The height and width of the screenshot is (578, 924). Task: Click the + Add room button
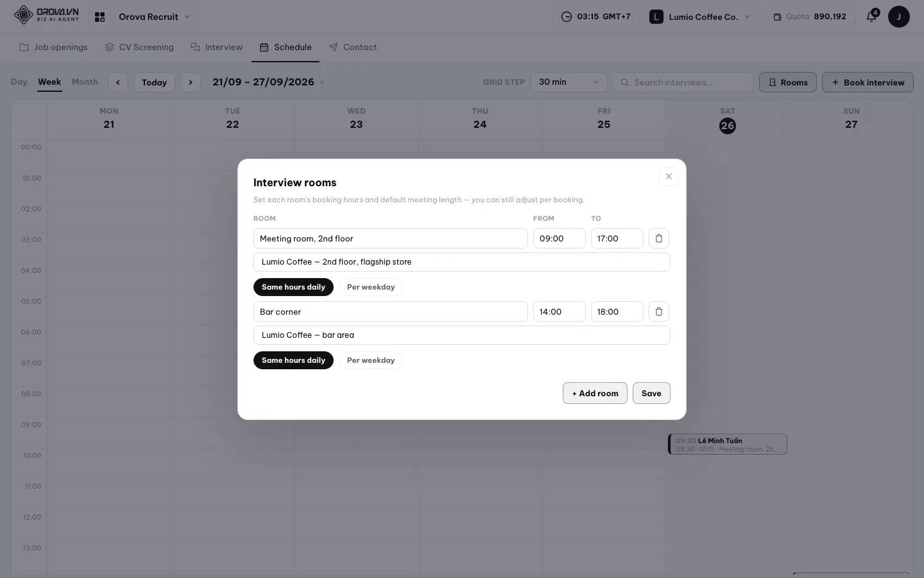pos(595,394)
